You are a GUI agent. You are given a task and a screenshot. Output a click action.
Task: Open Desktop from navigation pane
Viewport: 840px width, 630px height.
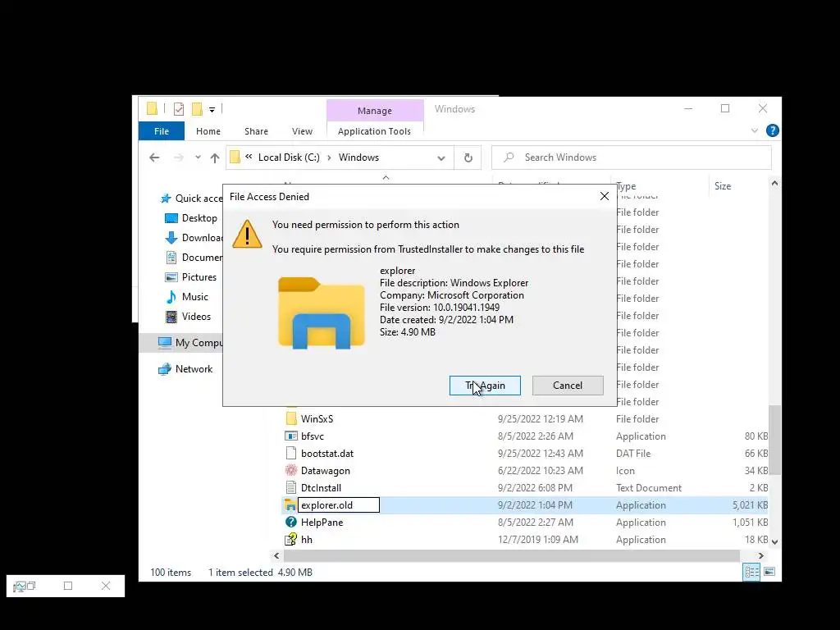pyautogui.click(x=192, y=218)
